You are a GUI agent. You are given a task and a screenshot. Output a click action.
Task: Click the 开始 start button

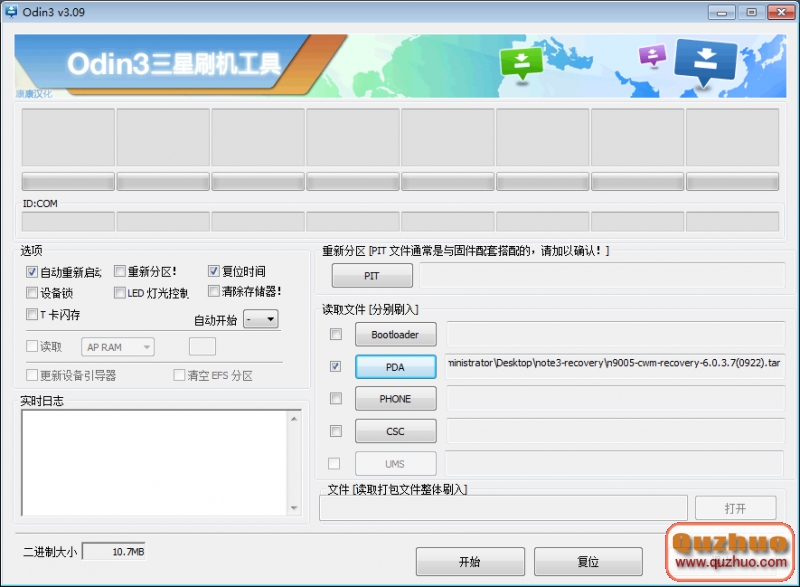(x=470, y=562)
